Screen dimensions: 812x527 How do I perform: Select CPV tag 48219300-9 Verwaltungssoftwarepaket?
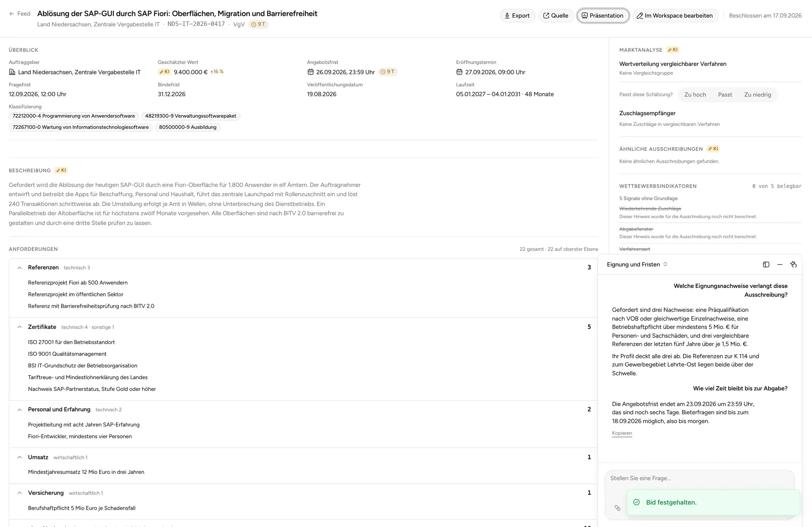pyautogui.click(x=191, y=116)
